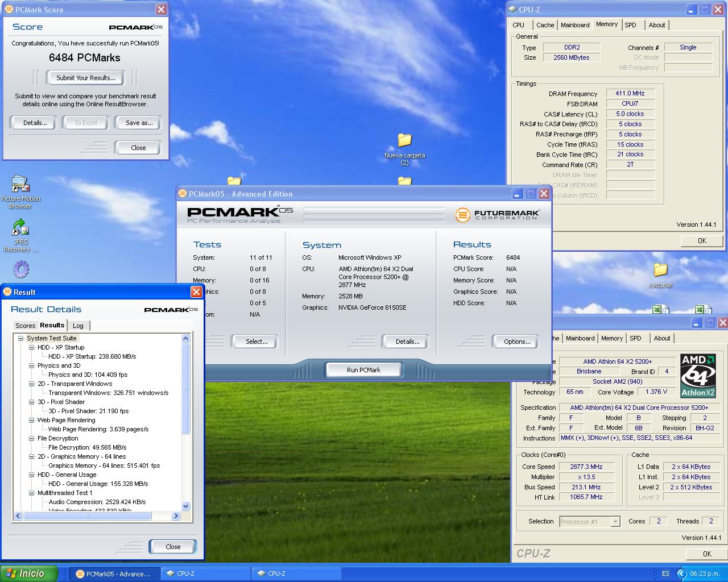Select 'Graphics Memory - 64 lines: 515.401 fps' row
The height and width of the screenshot is (582, 728).
(104, 465)
